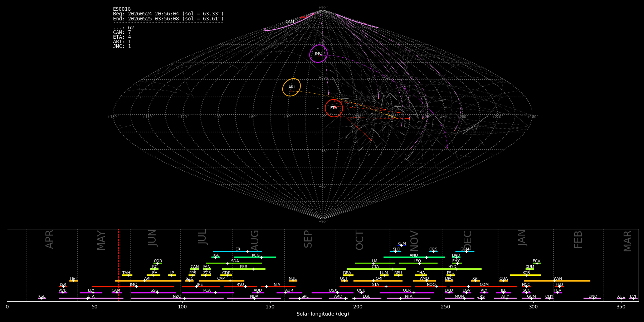Screen dimensions: 644x322
Task: Select the PER shower bar in timeline
Action: coord(244,269)
